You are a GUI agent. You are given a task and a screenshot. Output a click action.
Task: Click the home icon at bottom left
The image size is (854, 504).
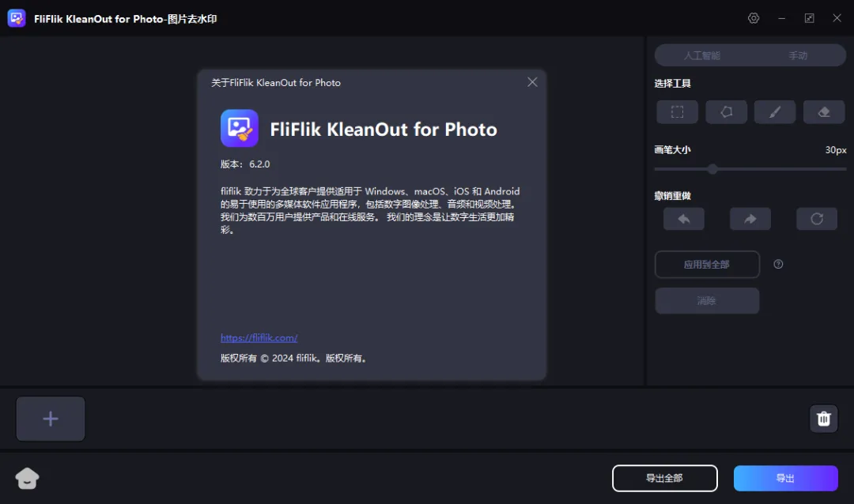[x=27, y=479]
